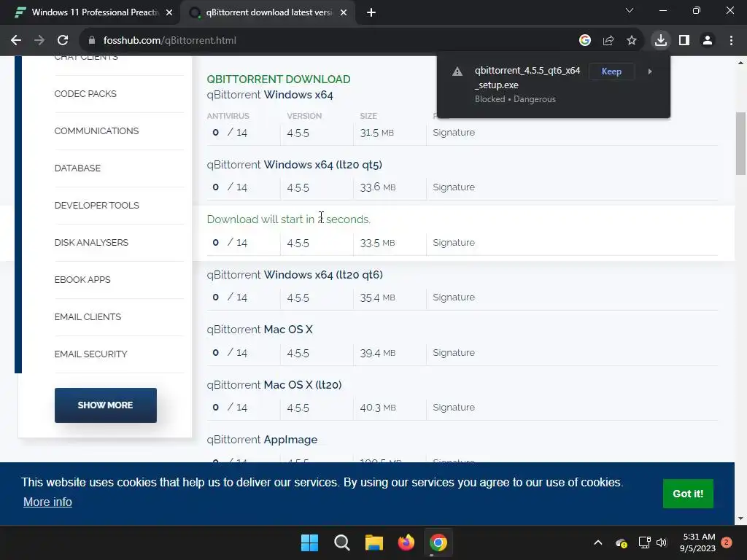The height and width of the screenshot is (560, 747).
Task: View site info via the padlock icon
Action: (92, 41)
